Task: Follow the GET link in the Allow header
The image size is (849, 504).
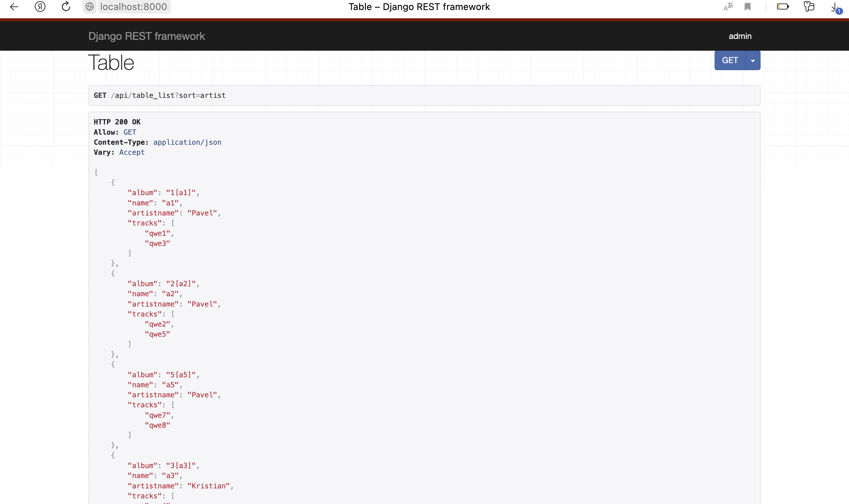Action: (x=129, y=132)
